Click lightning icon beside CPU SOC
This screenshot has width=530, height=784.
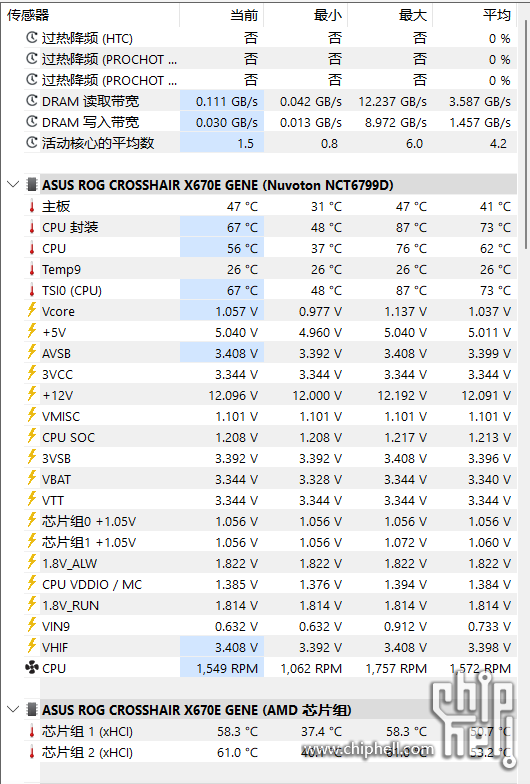pos(32,436)
